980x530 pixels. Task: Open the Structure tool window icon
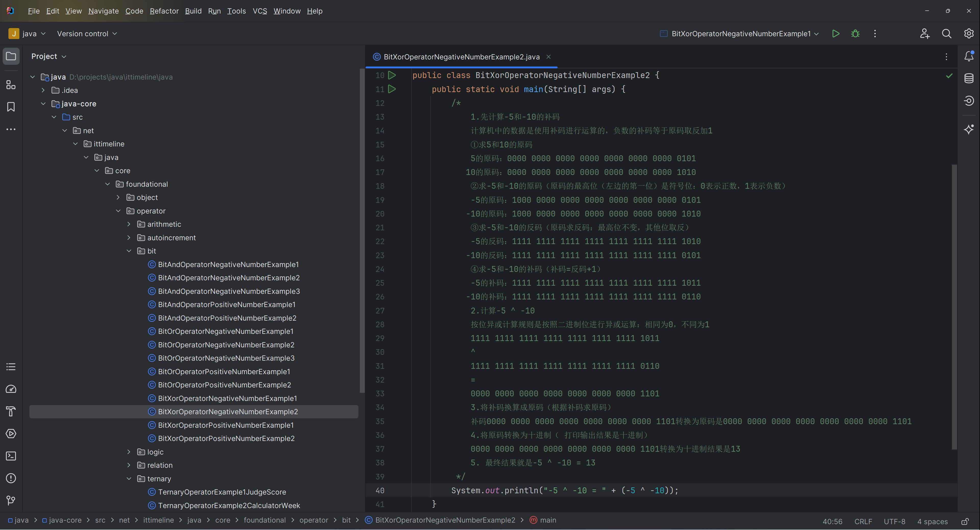point(11,84)
